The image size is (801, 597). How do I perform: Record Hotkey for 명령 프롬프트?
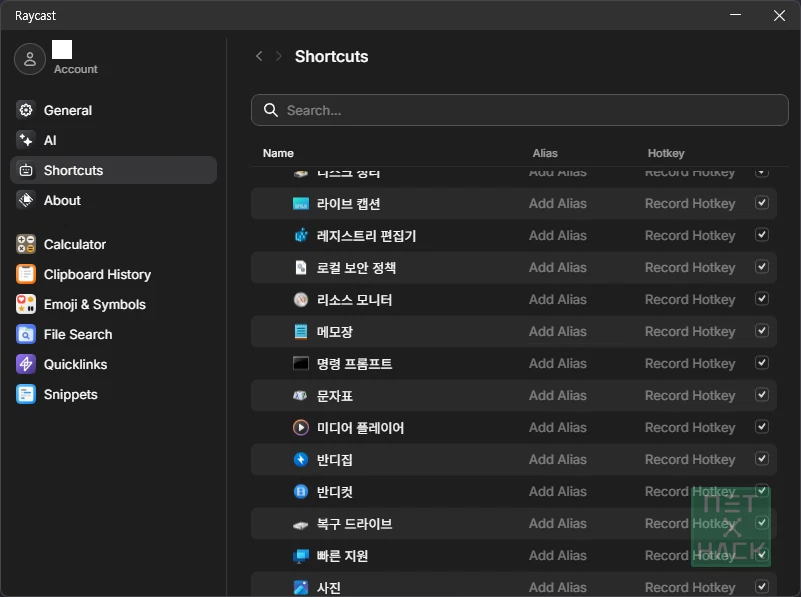coord(690,364)
